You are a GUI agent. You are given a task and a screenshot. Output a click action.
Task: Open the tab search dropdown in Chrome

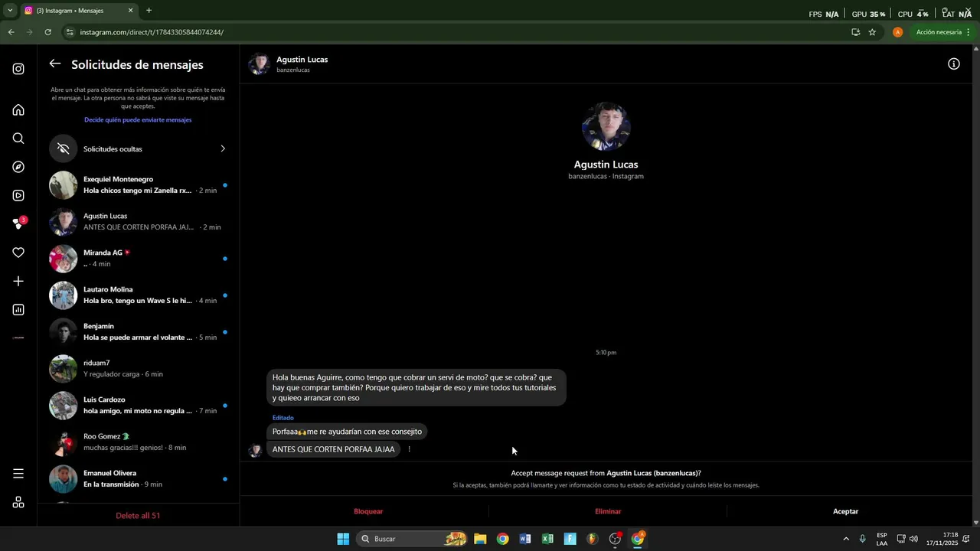(10, 11)
